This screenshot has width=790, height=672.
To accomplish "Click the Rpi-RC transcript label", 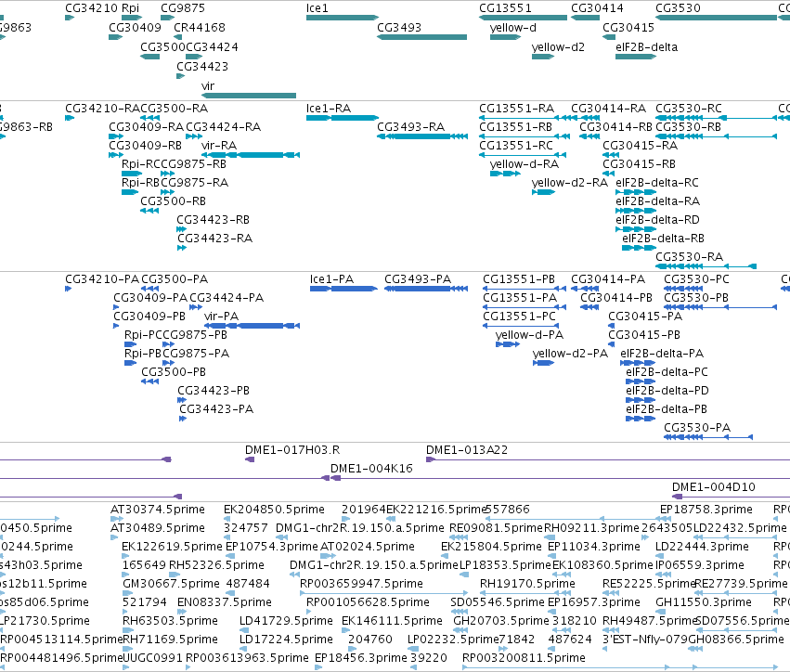I will [141, 164].
